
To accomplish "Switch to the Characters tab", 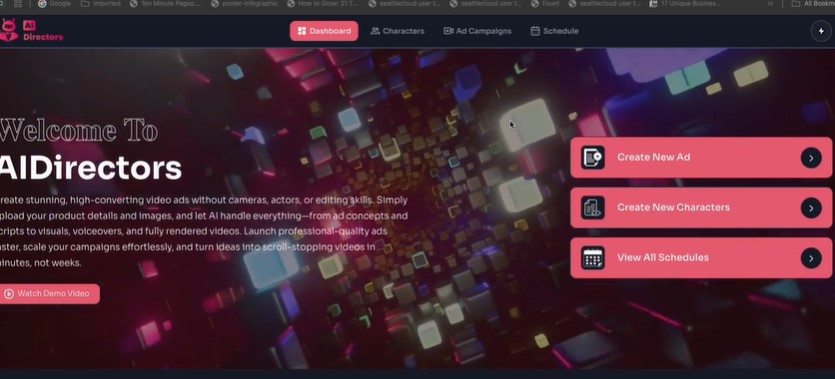I will point(397,31).
